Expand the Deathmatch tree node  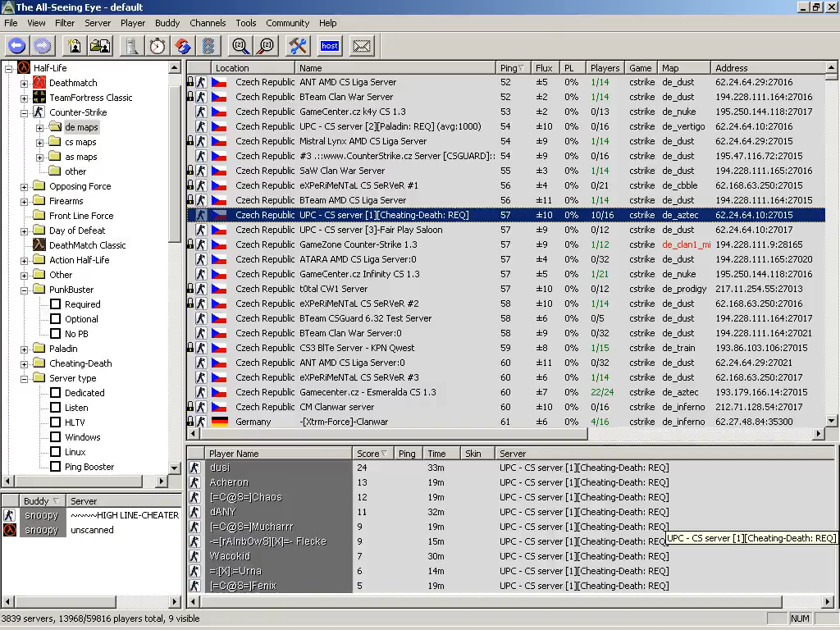pos(24,84)
